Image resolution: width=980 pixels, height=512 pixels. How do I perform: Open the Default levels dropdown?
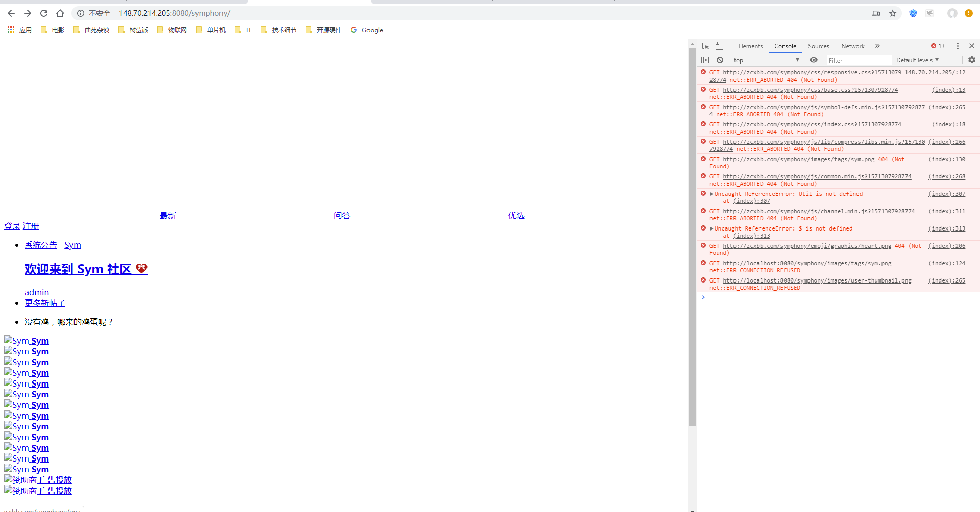pyautogui.click(x=918, y=60)
